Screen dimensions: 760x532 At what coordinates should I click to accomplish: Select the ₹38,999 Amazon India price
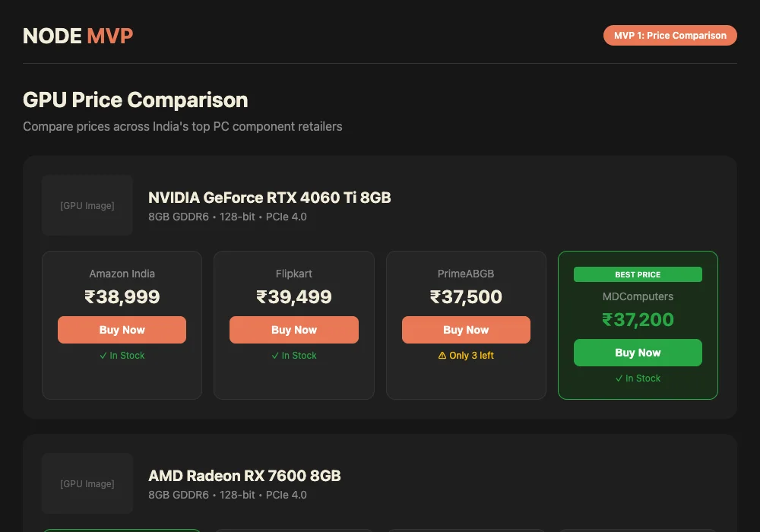click(x=122, y=296)
